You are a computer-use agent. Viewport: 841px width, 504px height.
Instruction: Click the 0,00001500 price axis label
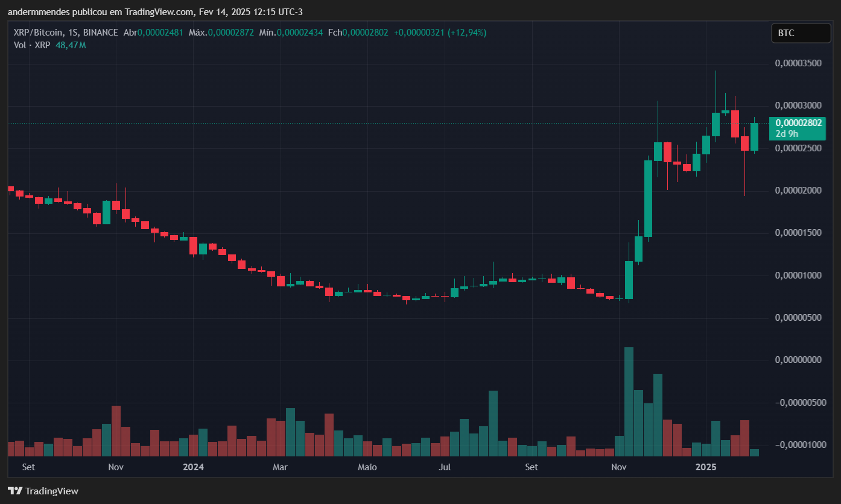pyautogui.click(x=799, y=233)
